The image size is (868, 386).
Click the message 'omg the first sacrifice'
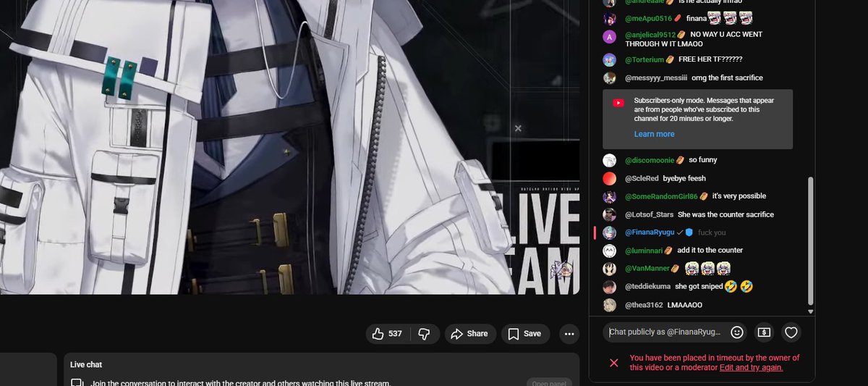[727, 77]
